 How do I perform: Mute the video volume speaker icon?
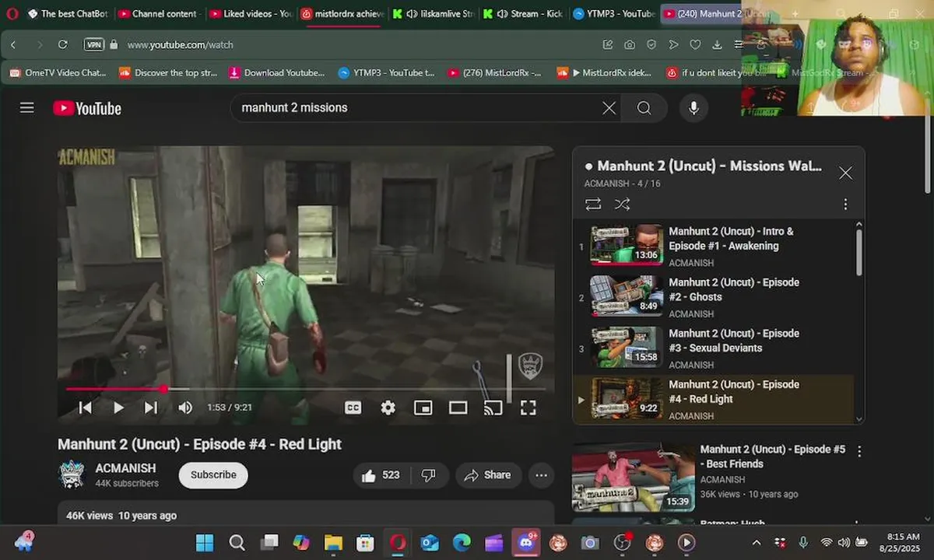(x=185, y=408)
